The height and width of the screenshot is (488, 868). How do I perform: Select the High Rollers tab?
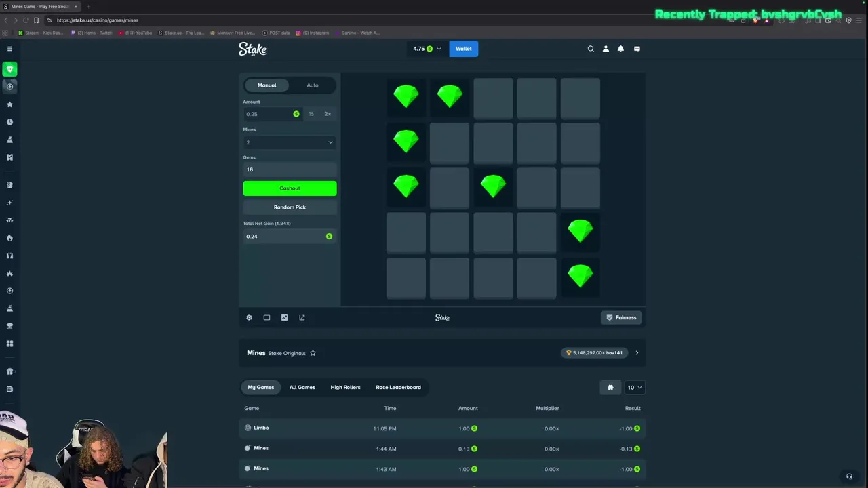click(x=346, y=387)
